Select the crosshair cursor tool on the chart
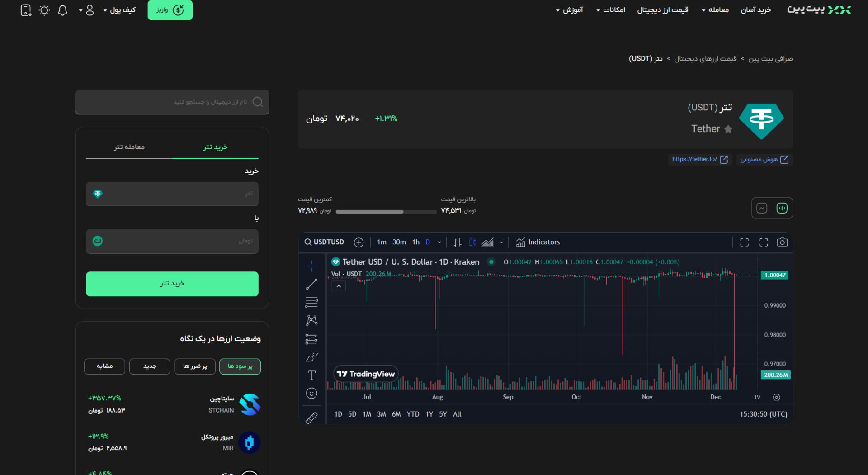Viewport: 868px width, 475px height. point(311,266)
